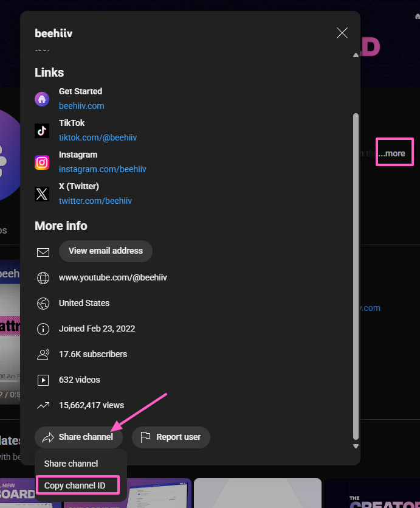Visit the instagram.com/beehiiv link
420x508 pixels.
tap(102, 169)
